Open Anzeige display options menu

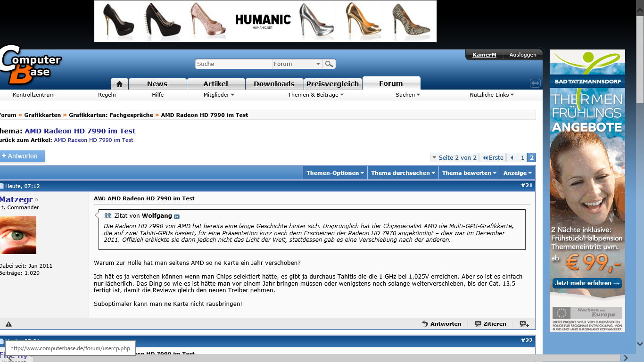(x=517, y=173)
